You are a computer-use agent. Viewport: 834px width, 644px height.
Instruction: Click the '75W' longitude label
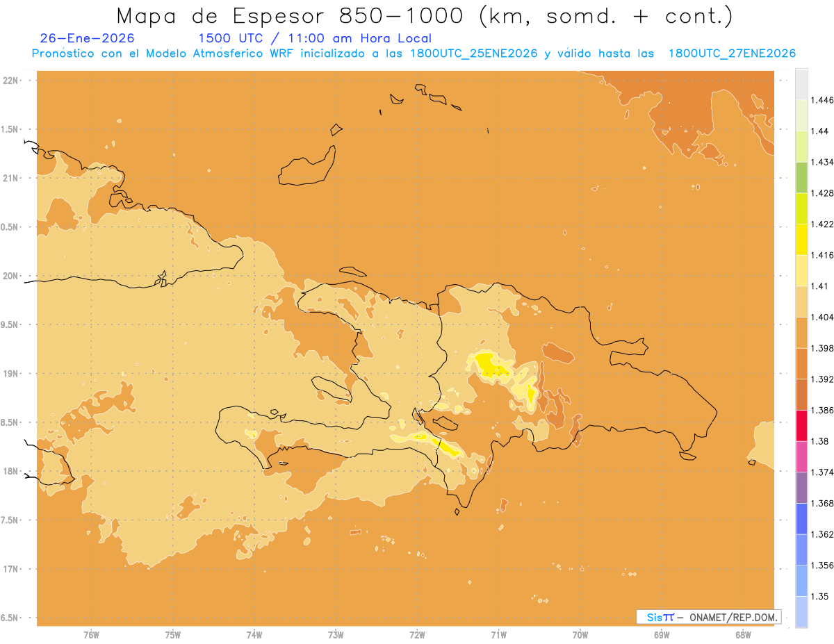coord(173,635)
